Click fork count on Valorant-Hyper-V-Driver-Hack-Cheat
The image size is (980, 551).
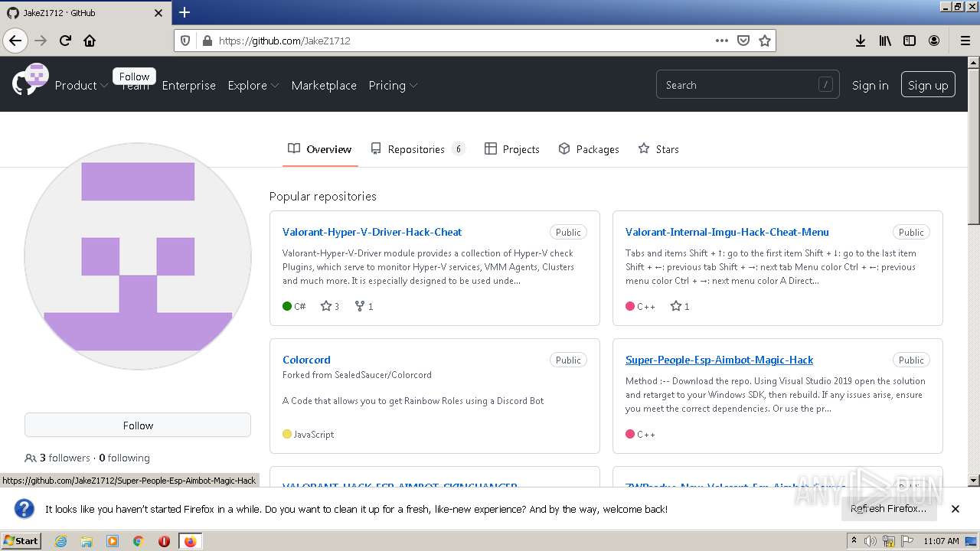[x=364, y=306]
